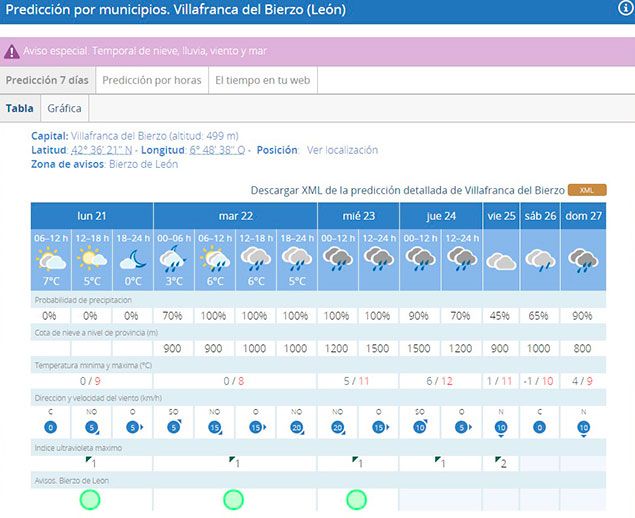The image size is (635, 518).
Task: Open Bierzo de León warnings zone link
Action: [143, 164]
